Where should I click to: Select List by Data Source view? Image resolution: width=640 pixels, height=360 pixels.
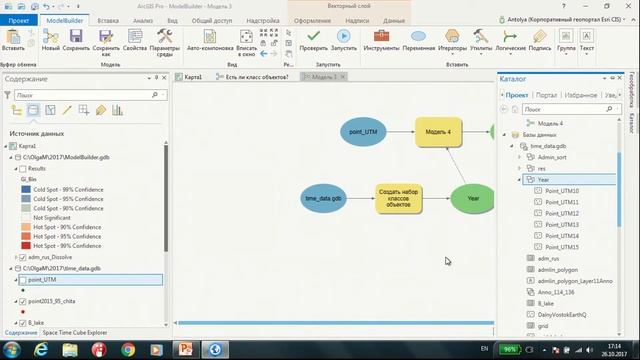coord(33,110)
